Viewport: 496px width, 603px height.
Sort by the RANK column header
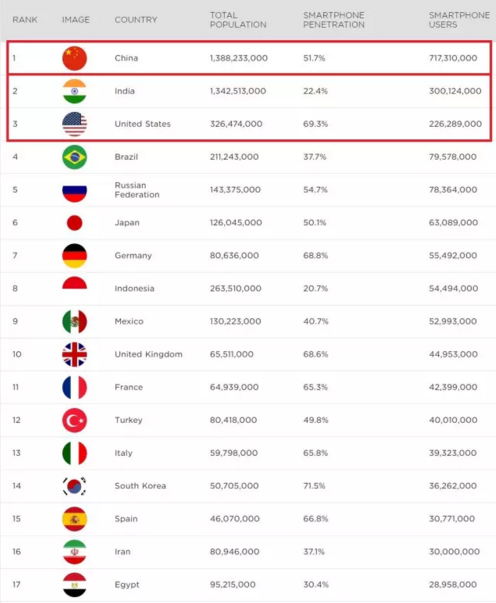[25, 20]
